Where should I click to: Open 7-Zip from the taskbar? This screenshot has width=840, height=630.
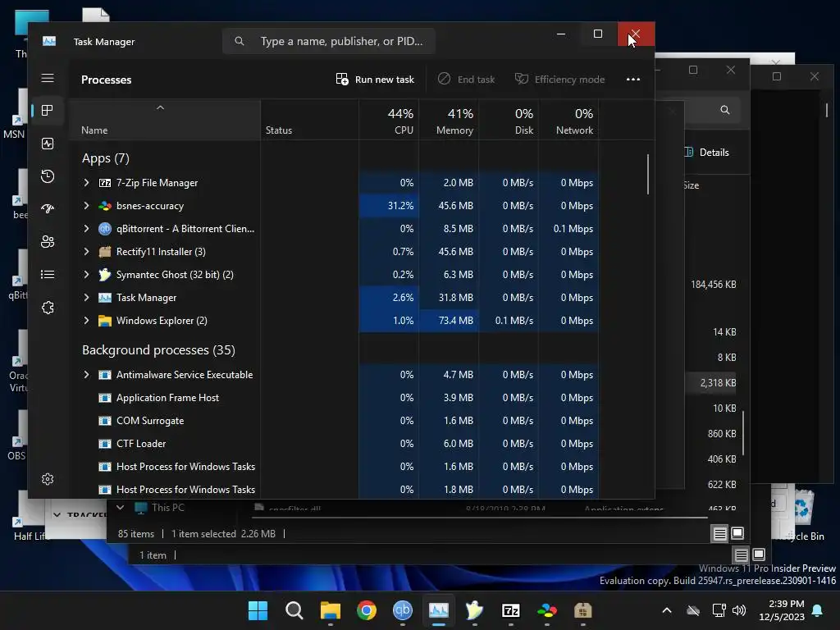pyautogui.click(x=510, y=610)
